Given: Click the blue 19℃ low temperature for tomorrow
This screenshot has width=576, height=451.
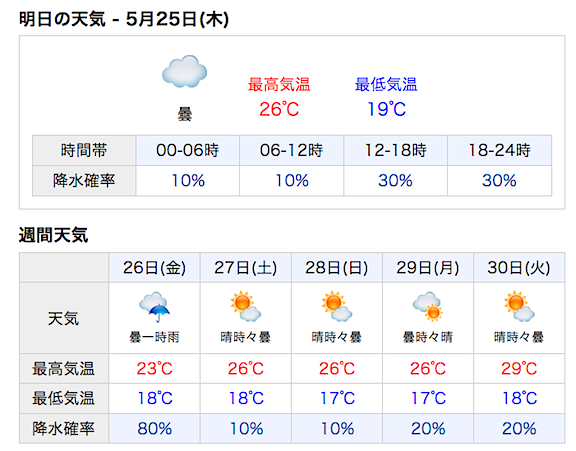Looking at the screenshot, I should [x=386, y=109].
